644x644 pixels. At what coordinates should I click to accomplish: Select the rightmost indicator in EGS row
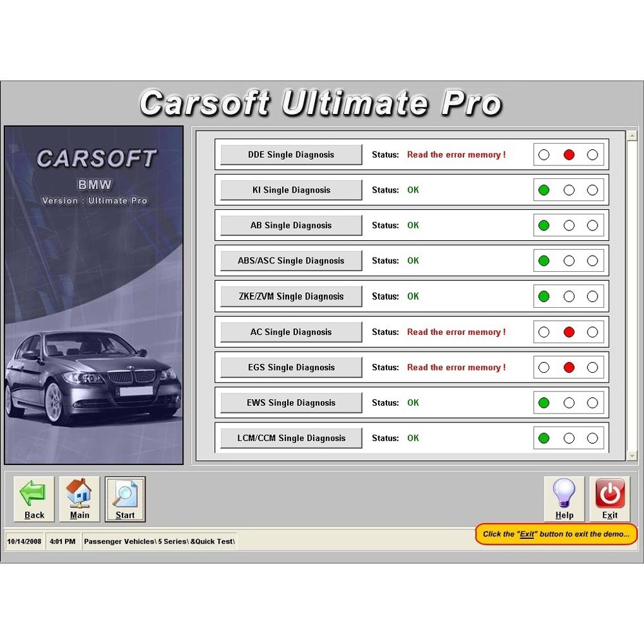tap(592, 368)
